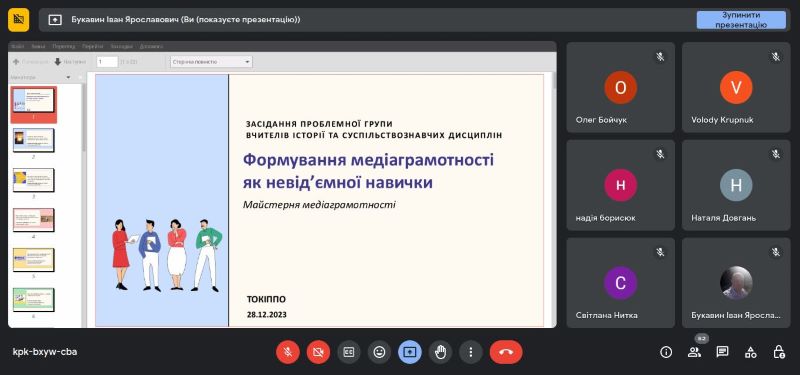Click the present-screen icon beside presenter name
The image size is (800, 375).
point(55,19)
